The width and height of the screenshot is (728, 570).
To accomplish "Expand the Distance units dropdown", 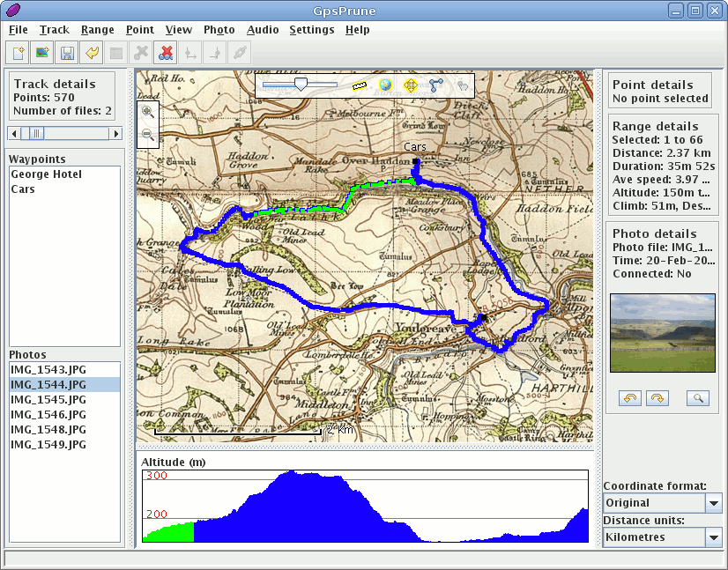I will [714, 537].
